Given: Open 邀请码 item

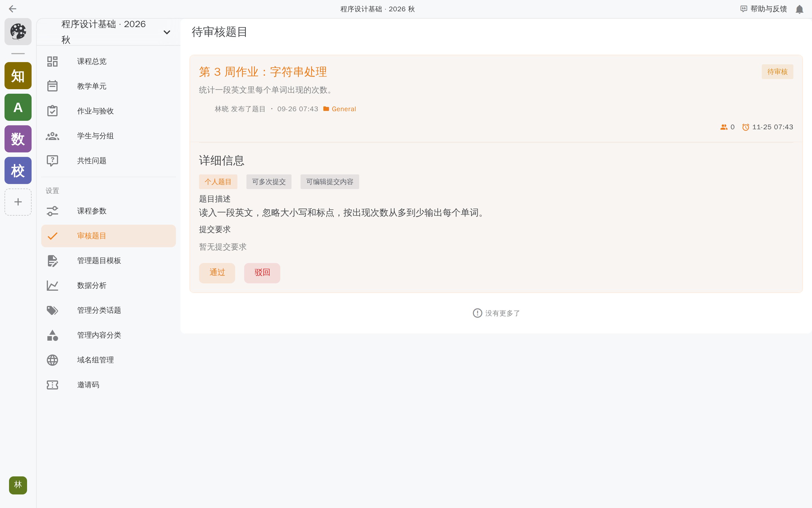Looking at the screenshot, I should point(108,385).
